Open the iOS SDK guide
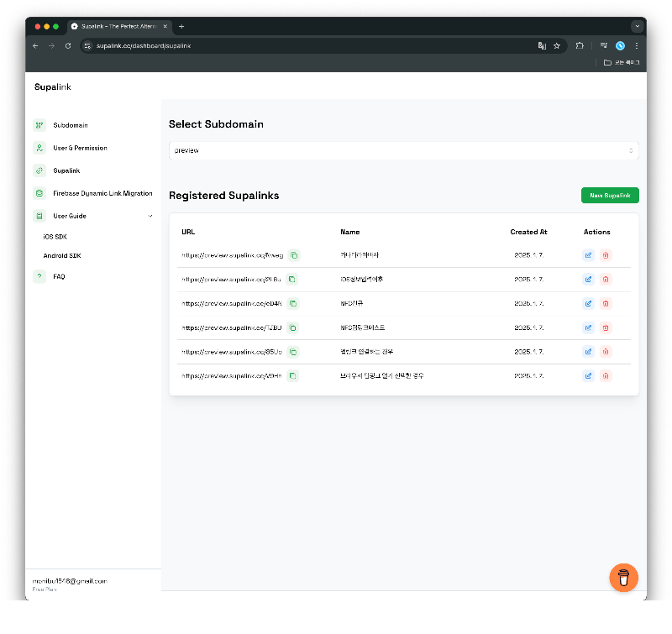 click(55, 237)
